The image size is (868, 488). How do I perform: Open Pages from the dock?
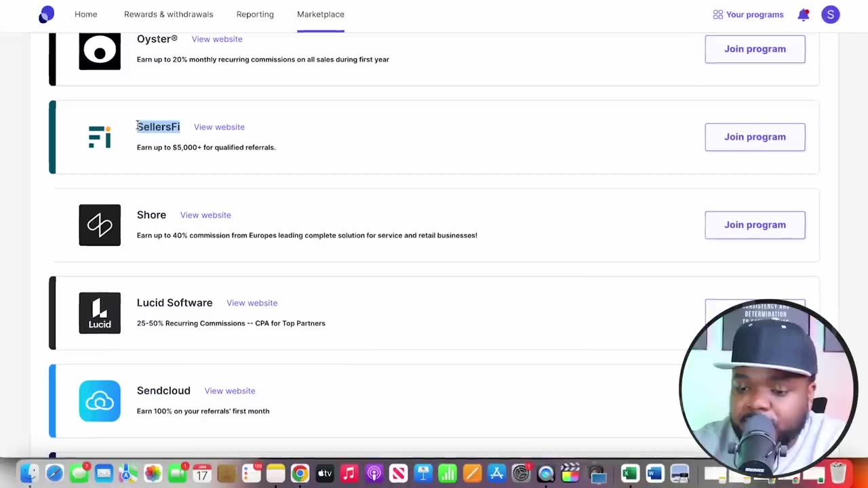(472, 473)
